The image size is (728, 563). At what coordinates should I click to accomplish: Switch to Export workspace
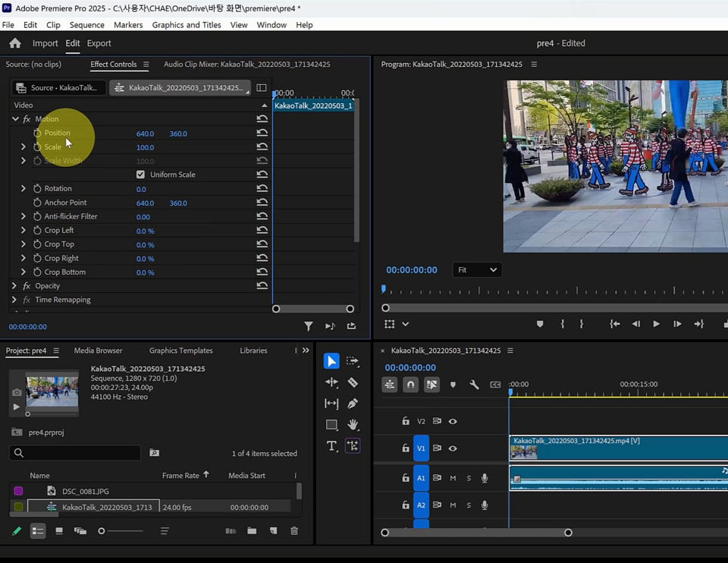(99, 43)
